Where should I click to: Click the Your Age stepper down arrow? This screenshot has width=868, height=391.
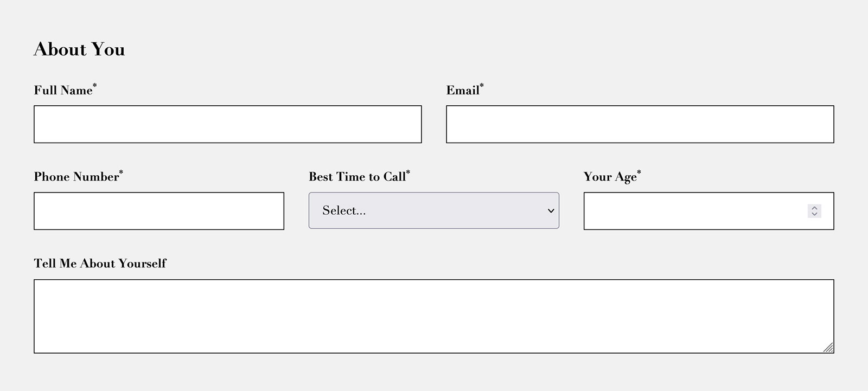pos(814,214)
